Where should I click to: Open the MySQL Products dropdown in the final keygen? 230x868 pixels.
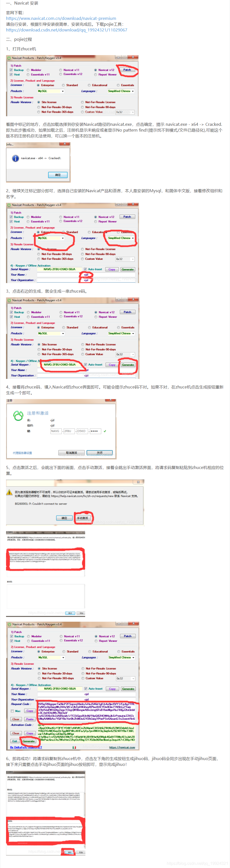(51, 657)
